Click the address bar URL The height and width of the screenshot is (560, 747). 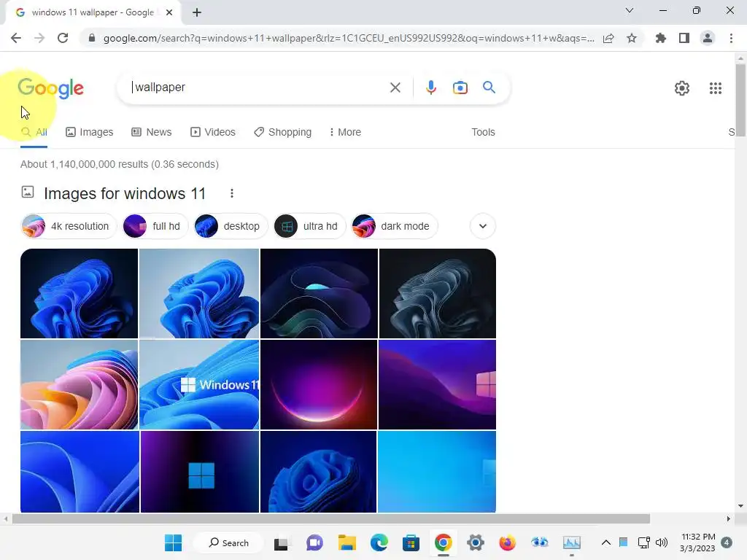pos(349,38)
